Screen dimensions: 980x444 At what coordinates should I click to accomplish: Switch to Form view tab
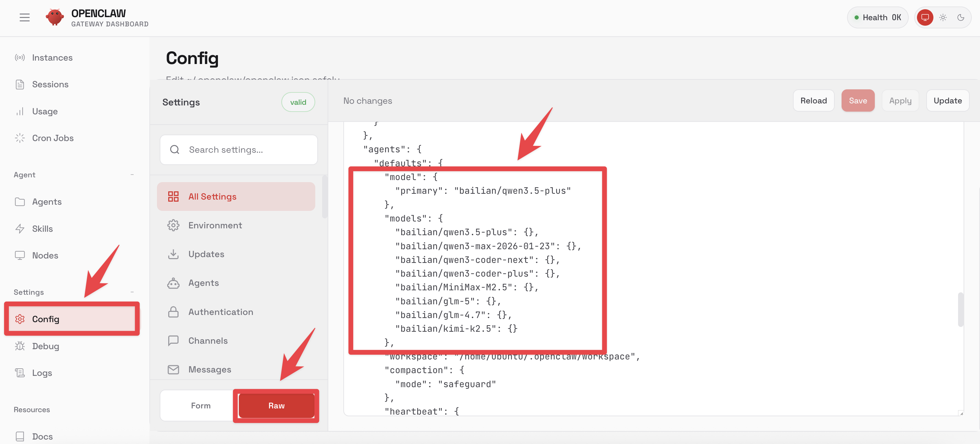point(200,406)
